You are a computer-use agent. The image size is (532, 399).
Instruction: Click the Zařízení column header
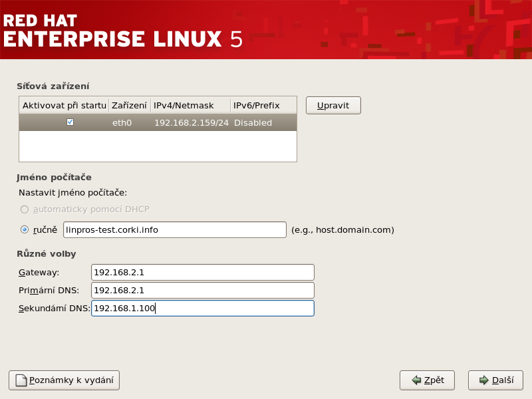click(130, 105)
